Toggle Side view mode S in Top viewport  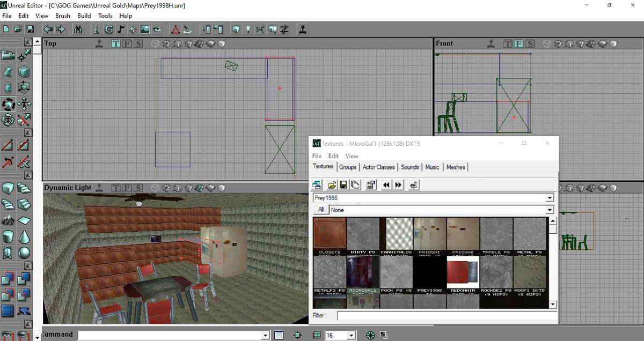point(138,44)
